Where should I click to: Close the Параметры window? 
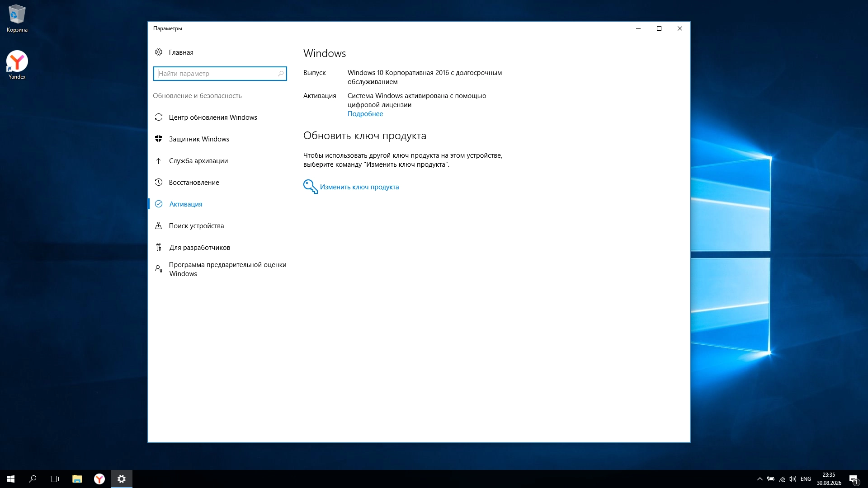pos(680,28)
